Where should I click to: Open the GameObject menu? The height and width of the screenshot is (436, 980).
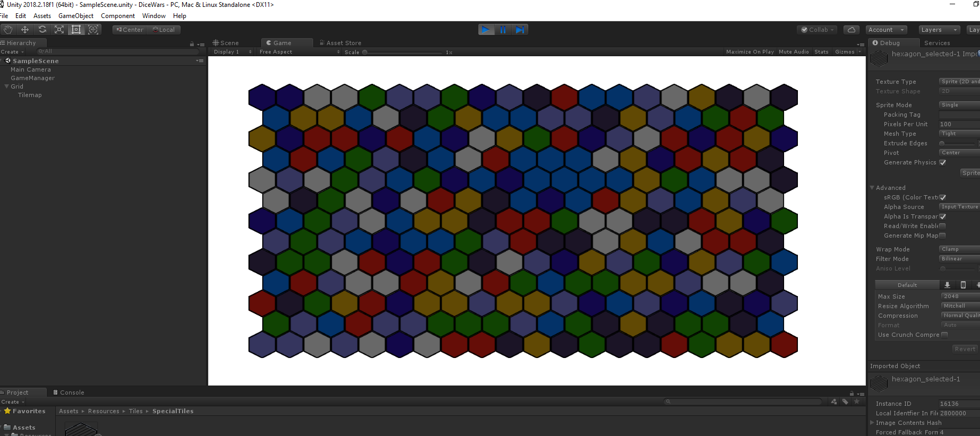(76, 16)
